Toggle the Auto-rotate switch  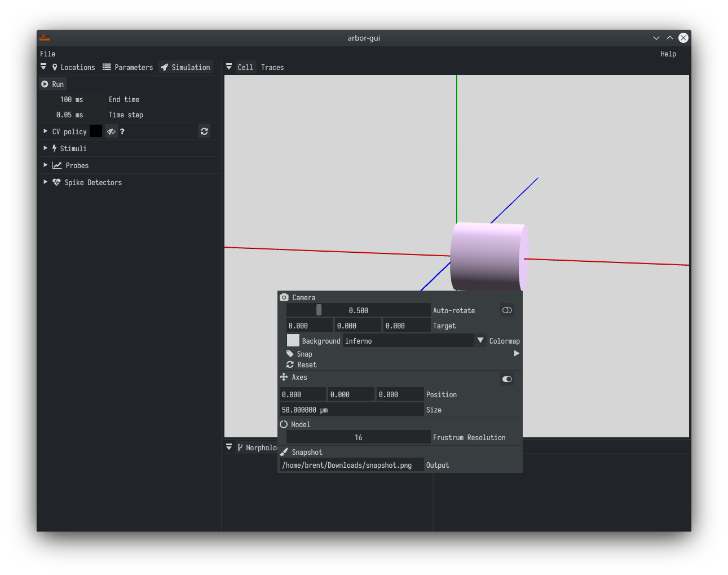click(507, 310)
